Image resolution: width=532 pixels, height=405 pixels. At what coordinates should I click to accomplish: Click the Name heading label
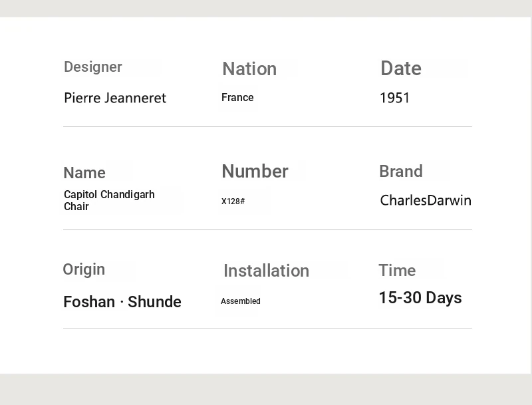point(84,173)
